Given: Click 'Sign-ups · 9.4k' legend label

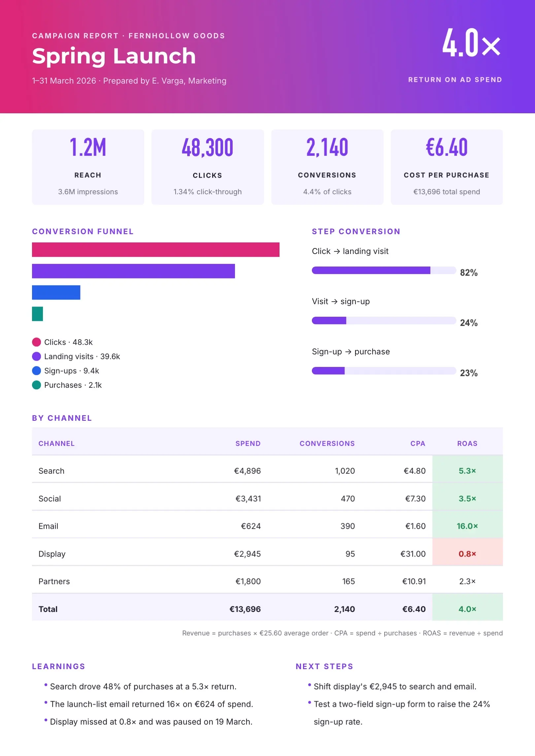Looking at the screenshot, I should click(x=72, y=371).
